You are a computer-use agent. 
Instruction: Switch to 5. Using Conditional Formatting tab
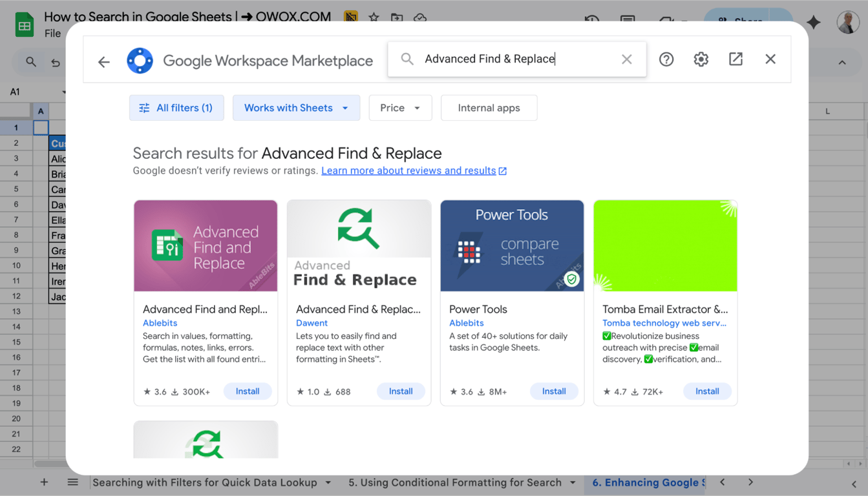(455, 482)
